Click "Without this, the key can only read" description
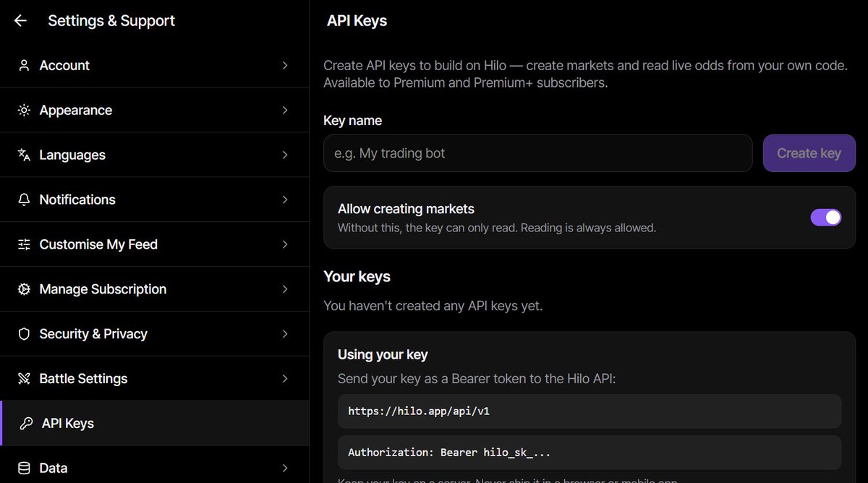868x483 pixels. tap(497, 228)
